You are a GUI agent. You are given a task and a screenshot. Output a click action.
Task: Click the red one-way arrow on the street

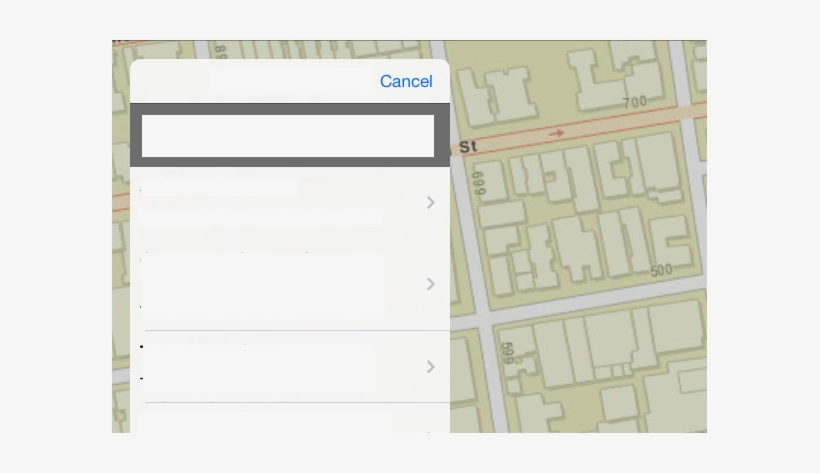tap(557, 132)
